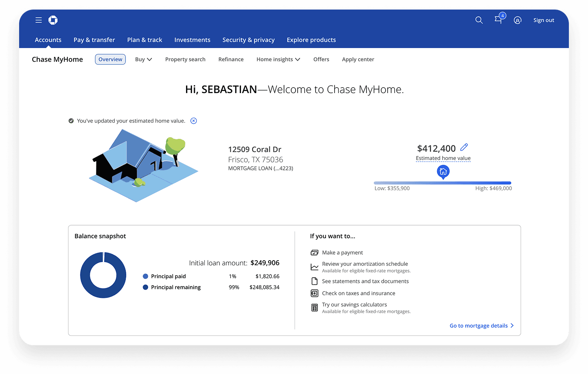Screen dimensions: 588x374
Task: Go to Property search
Action: tap(185, 59)
